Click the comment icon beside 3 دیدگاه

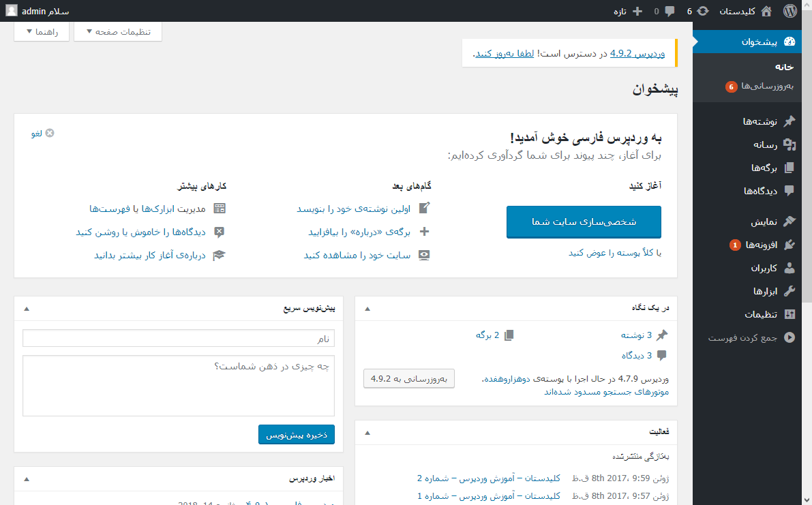pyautogui.click(x=662, y=356)
